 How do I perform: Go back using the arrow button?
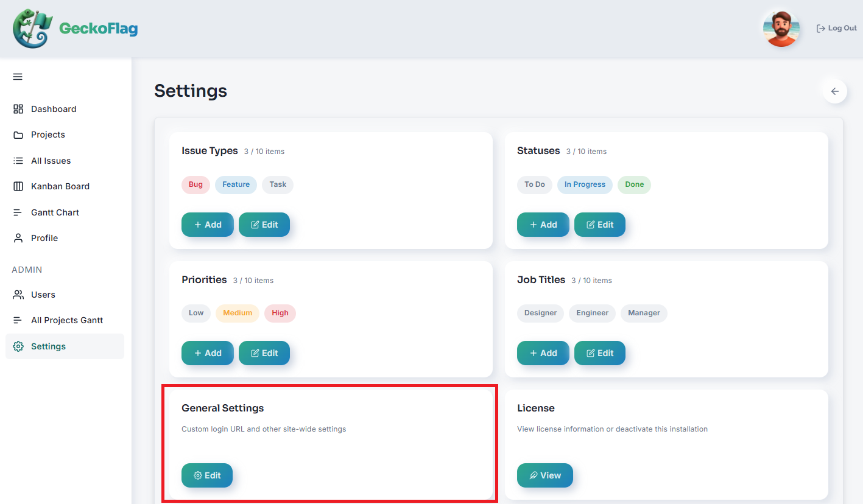point(834,91)
